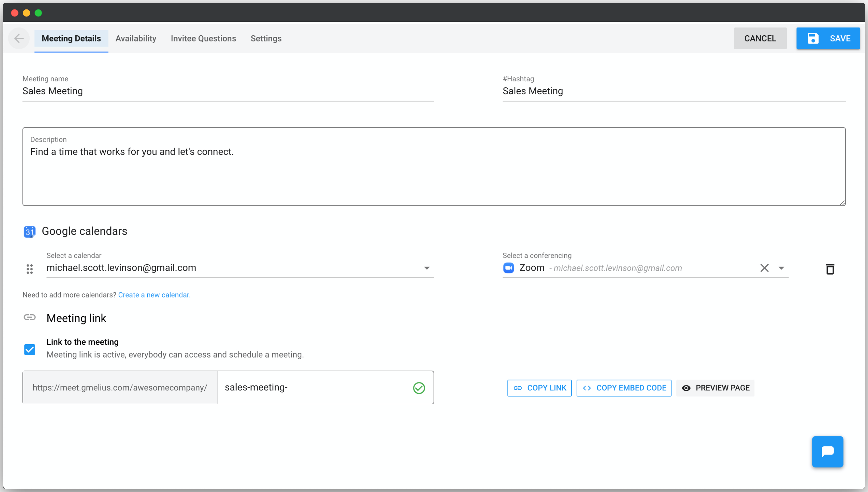Click the Google Calendar 31 icon

30,232
